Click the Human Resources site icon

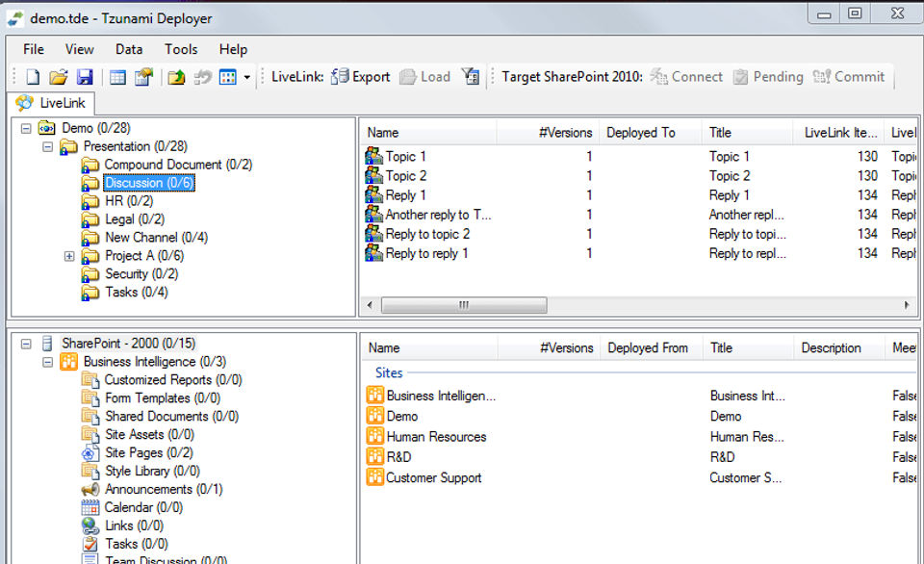(x=374, y=437)
